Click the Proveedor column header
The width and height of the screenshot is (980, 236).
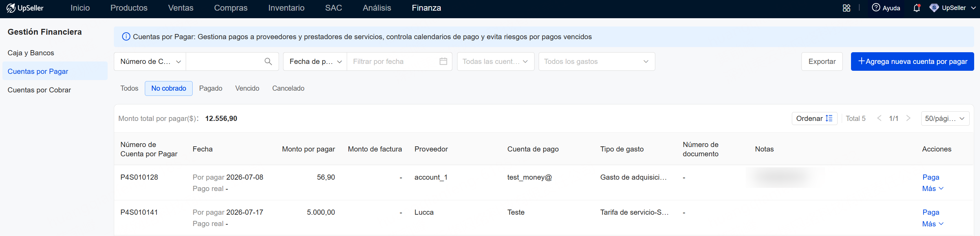(431, 149)
